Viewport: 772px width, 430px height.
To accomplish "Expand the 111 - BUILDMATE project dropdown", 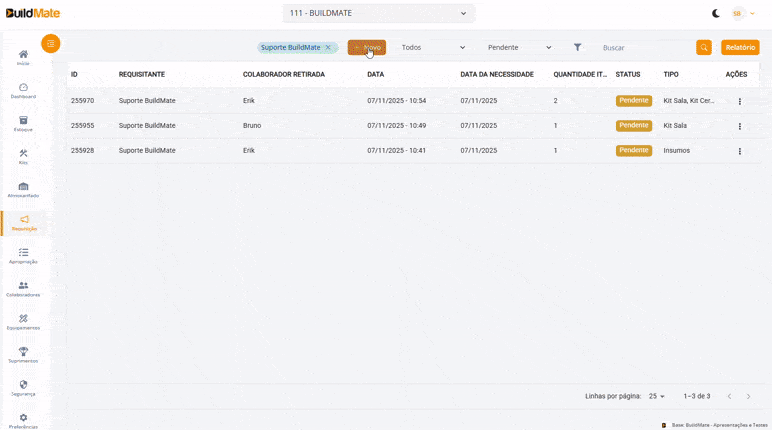I will (379, 13).
